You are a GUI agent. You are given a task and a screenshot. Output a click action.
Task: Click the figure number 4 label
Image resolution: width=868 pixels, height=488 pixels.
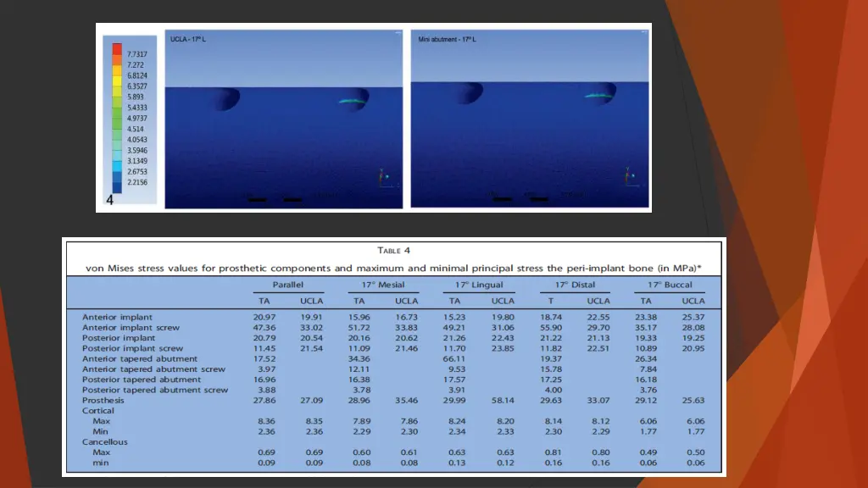(109, 200)
